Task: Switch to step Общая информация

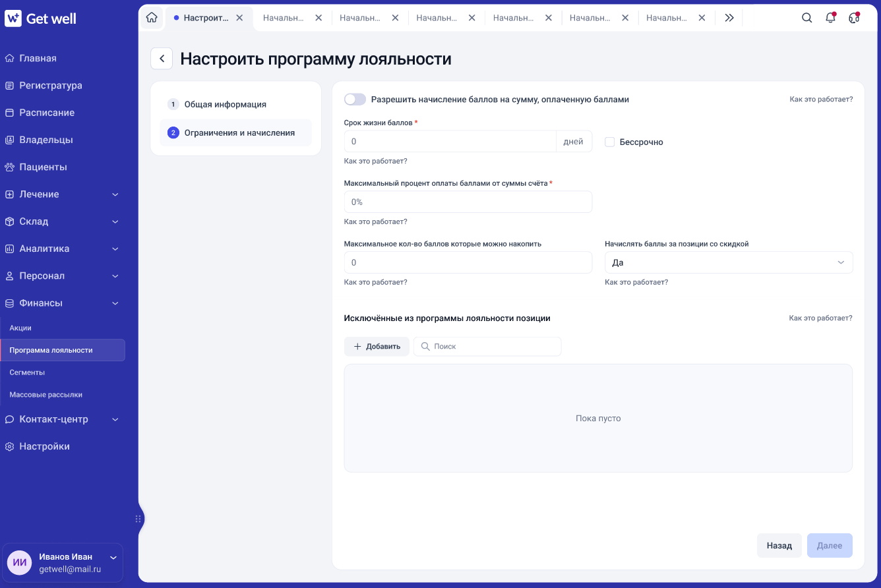Action: click(x=235, y=104)
